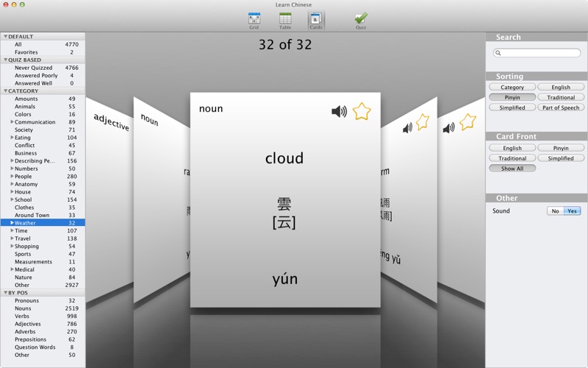Toggle Show All for card front

pyautogui.click(x=512, y=169)
